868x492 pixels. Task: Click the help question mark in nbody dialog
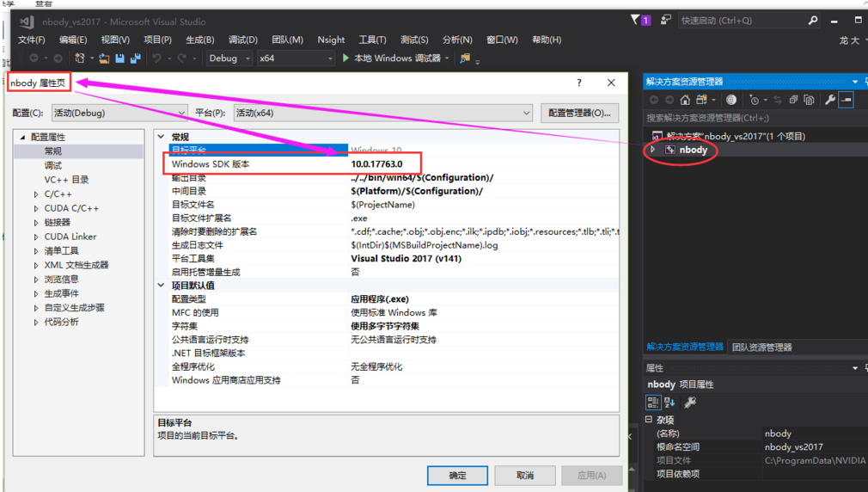579,83
